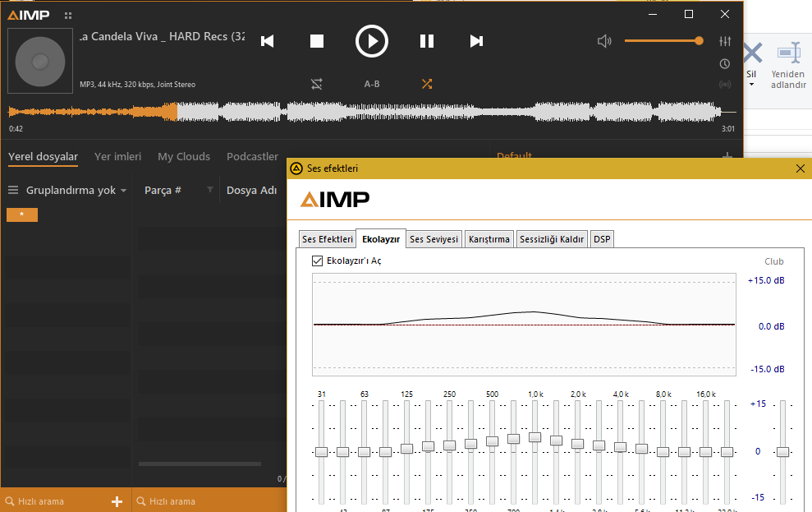Click the scrolling track title text

tap(162, 36)
